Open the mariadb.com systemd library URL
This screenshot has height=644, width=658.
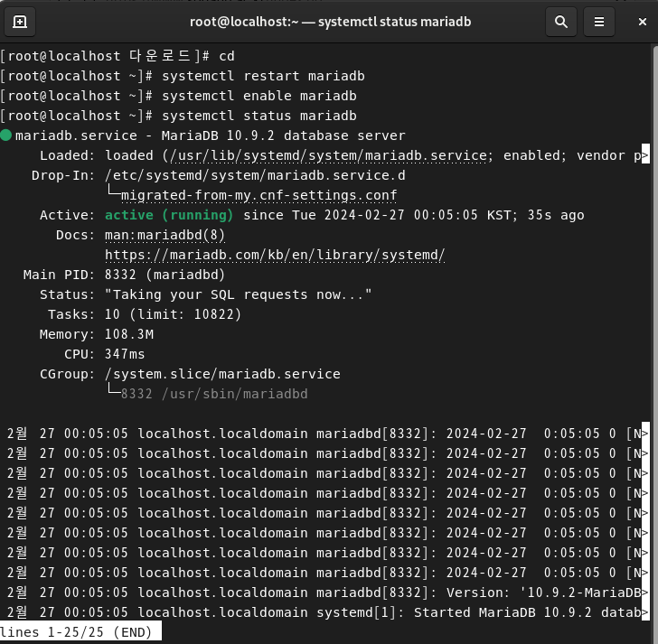[x=275, y=255]
